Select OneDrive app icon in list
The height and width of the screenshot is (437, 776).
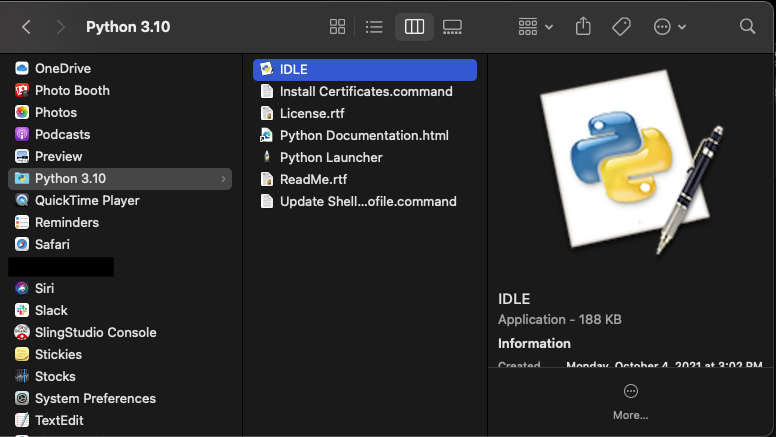point(22,68)
